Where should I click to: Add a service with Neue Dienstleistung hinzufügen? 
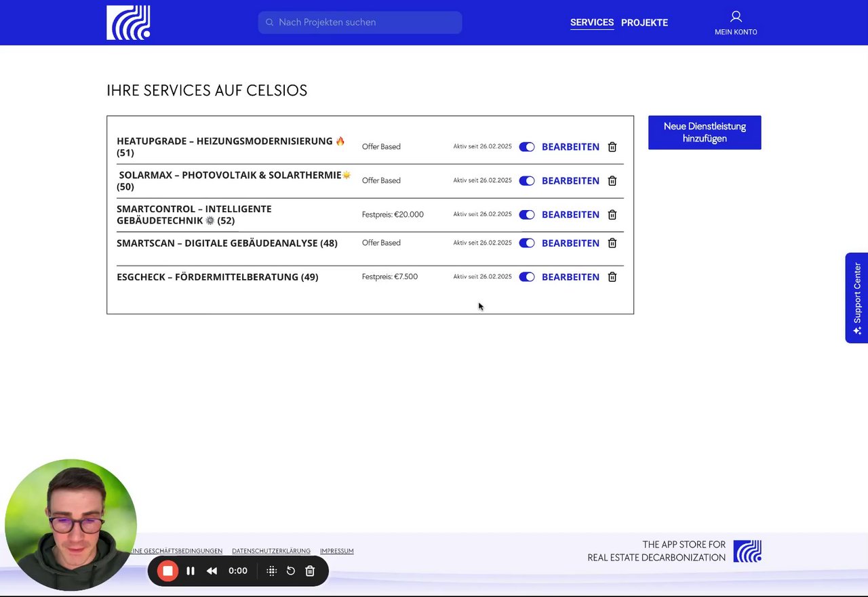(705, 132)
